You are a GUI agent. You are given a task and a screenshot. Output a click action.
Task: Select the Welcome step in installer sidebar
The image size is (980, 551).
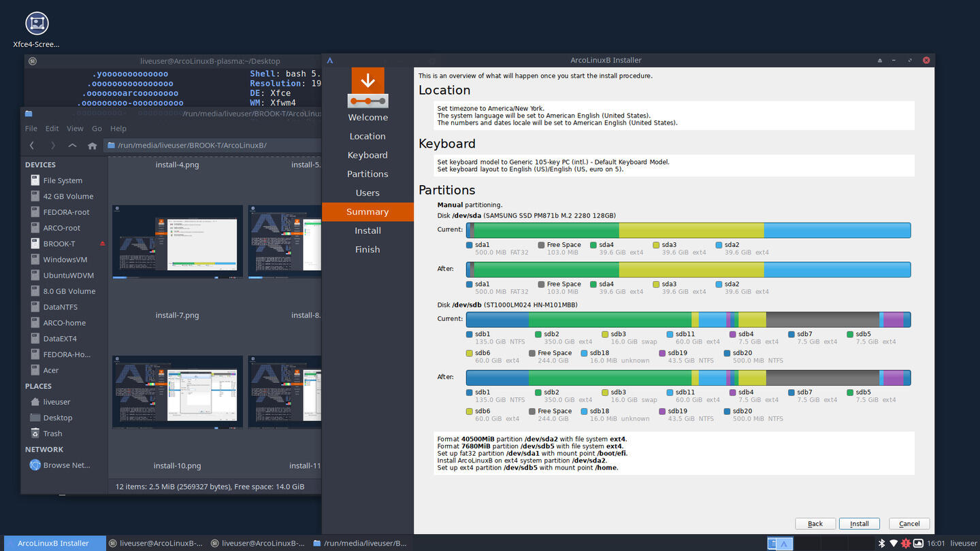[x=367, y=118]
